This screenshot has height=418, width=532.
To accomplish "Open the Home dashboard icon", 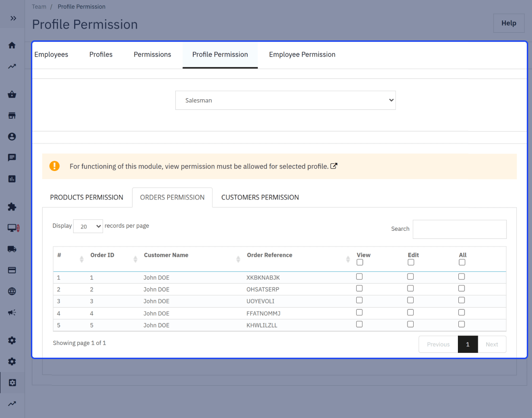I will coord(12,46).
